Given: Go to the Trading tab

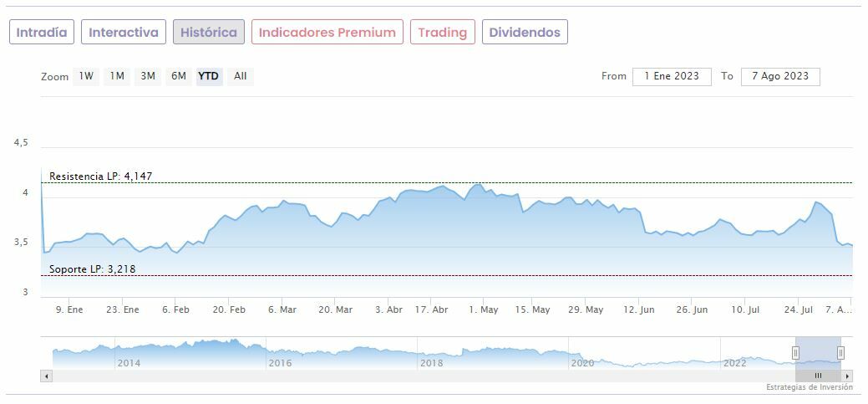Looking at the screenshot, I should click(442, 33).
